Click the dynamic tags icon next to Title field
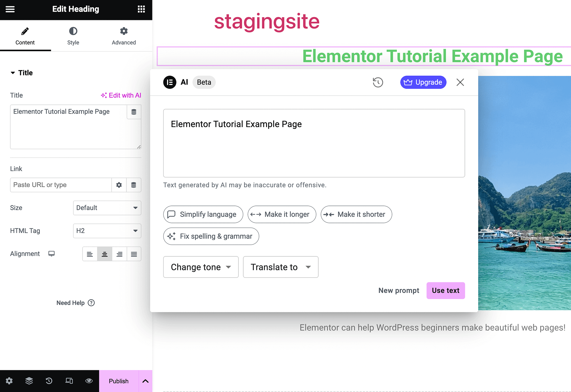This screenshot has width=571, height=392. point(134,112)
